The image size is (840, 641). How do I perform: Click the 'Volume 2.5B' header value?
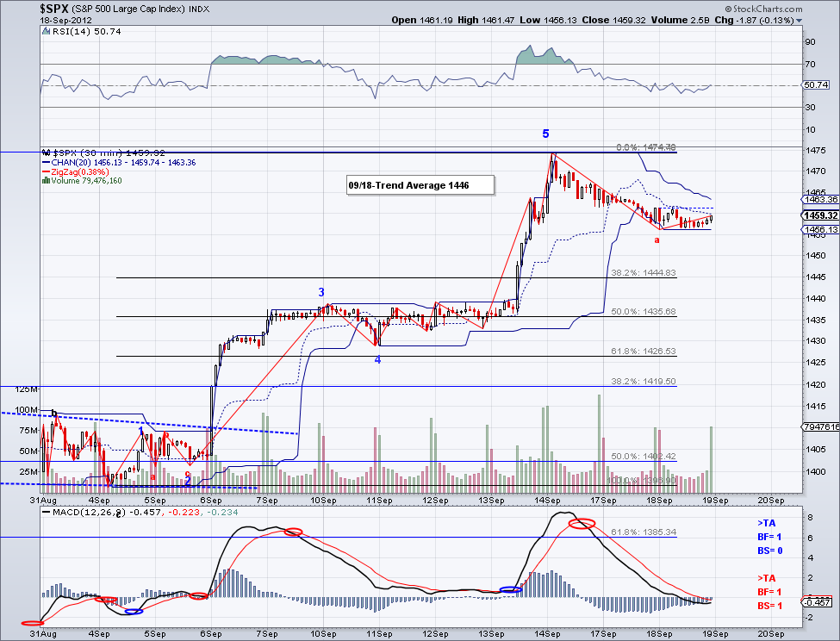(x=681, y=21)
